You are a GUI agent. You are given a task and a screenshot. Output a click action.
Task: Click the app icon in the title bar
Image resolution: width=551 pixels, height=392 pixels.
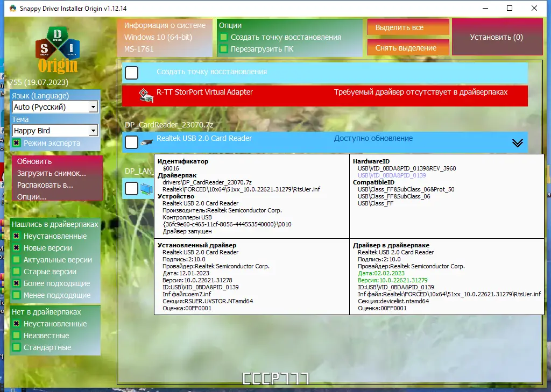(13, 8)
